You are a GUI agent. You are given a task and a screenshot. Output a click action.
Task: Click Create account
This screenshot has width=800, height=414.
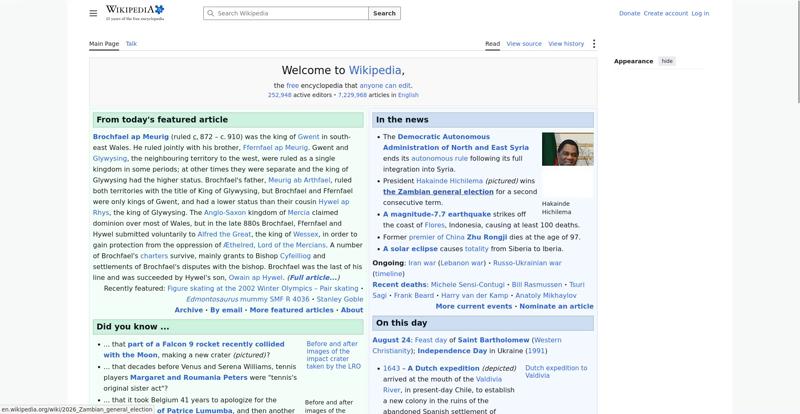point(665,13)
